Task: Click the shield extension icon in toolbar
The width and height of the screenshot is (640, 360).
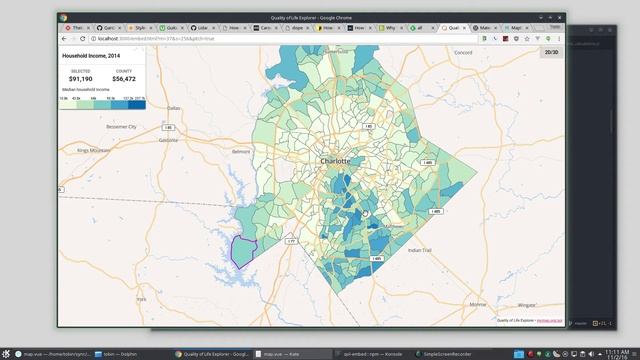Action: 516,39
